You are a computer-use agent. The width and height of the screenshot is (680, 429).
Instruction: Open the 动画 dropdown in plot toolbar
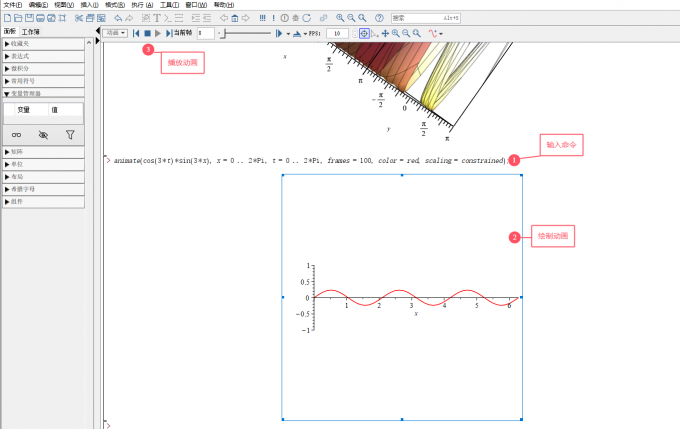(x=115, y=33)
